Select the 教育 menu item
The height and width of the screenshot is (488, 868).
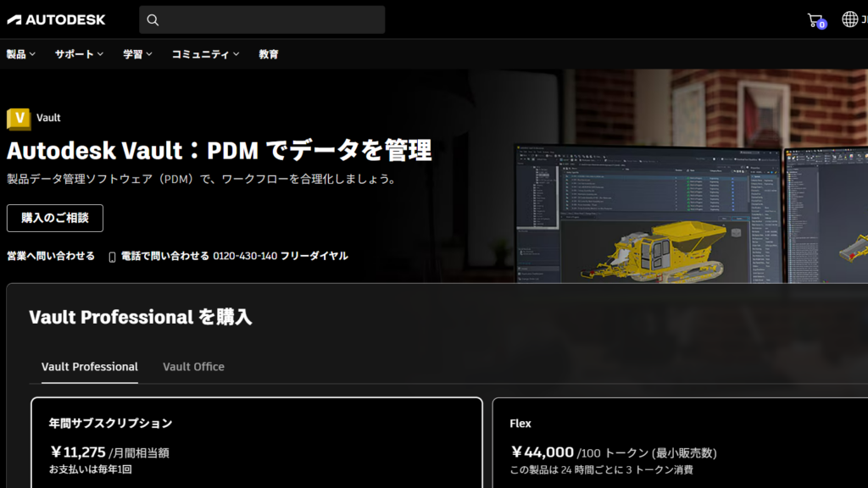coord(268,53)
